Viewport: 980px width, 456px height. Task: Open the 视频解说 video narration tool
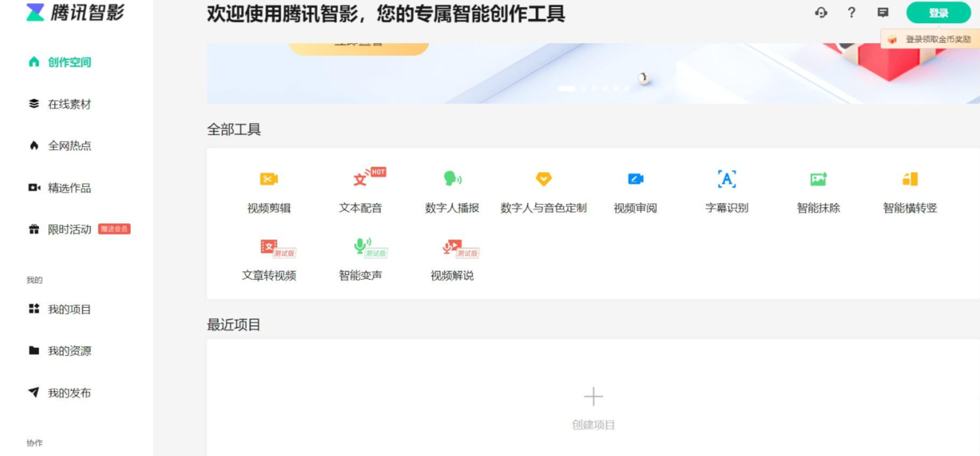tap(452, 259)
